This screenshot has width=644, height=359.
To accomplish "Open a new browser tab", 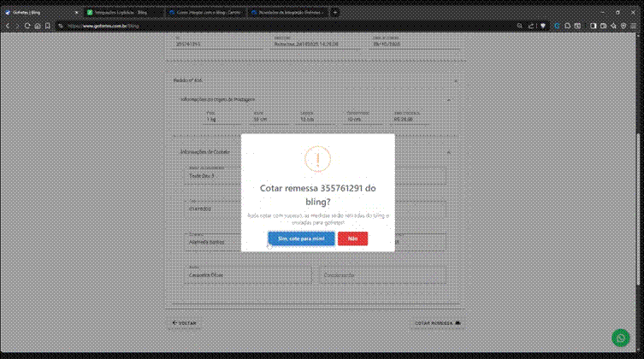I will [335, 12].
